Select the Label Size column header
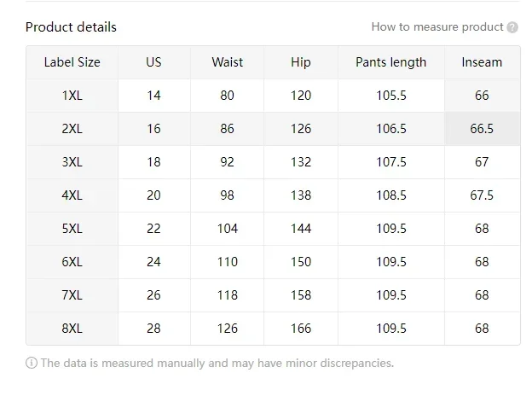Viewport: 532px width, 396px height. pos(72,62)
